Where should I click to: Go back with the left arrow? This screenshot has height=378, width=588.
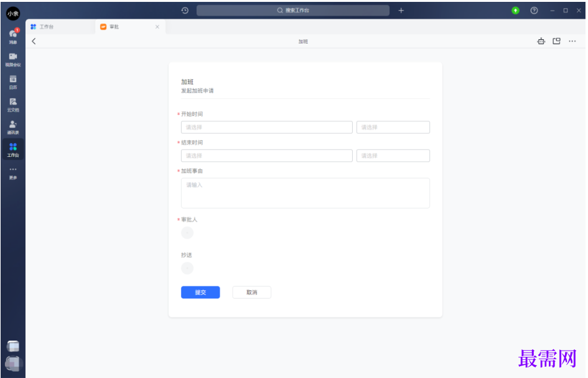tap(34, 41)
